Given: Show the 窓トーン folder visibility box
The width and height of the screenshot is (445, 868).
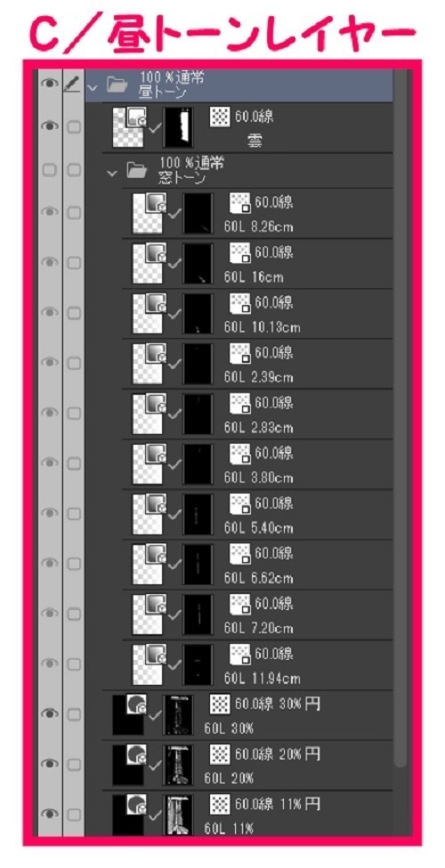Looking at the screenshot, I should point(50,171).
